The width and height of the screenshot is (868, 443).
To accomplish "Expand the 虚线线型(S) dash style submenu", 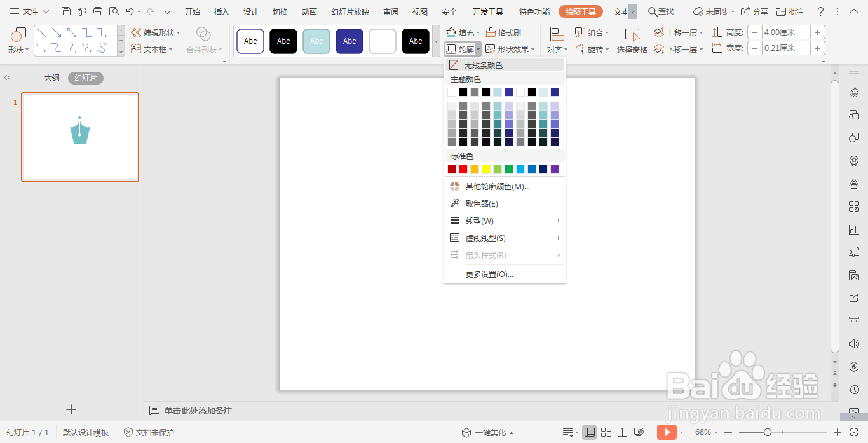I will click(x=505, y=238).
